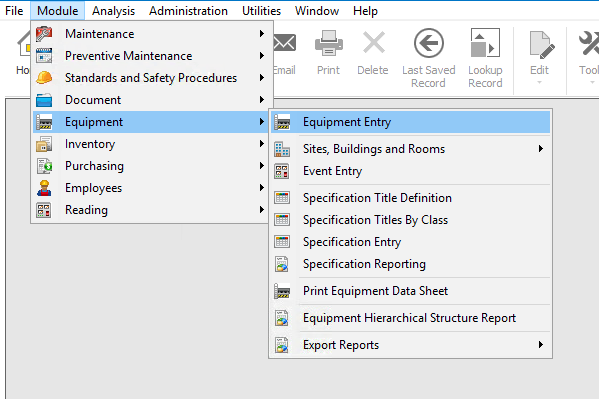
Task: Choose Equipment Entry from the submenu
Action: (410, 122)
